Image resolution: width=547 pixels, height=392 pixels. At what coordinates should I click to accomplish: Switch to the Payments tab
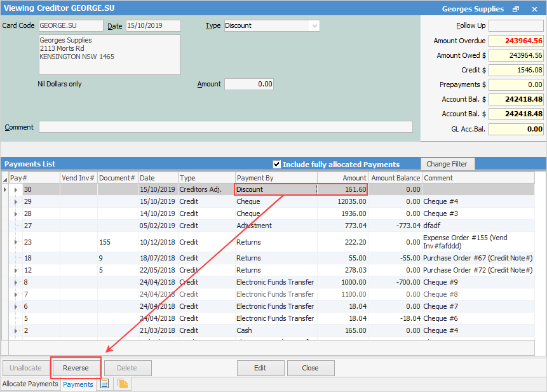coord(78,384)
